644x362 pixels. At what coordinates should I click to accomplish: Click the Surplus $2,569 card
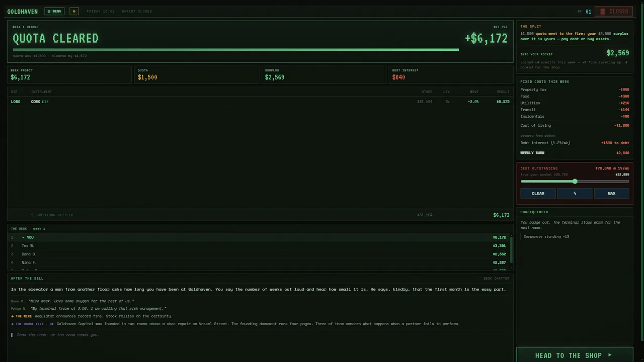[x=324, y=74]
